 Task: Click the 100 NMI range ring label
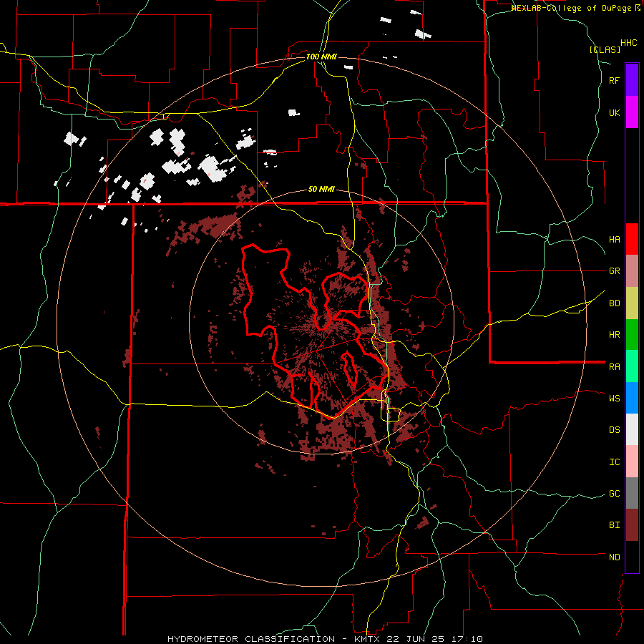(x=321, y=57)
